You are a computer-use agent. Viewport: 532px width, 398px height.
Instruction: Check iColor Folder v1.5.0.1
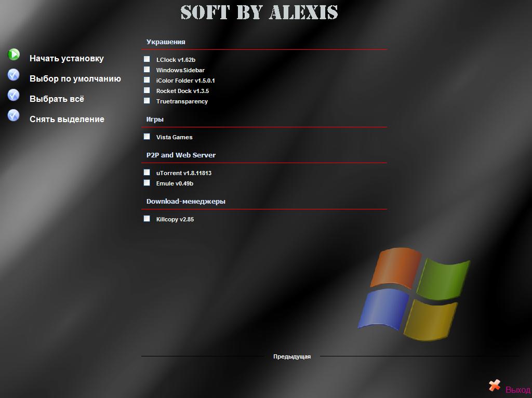147,79
